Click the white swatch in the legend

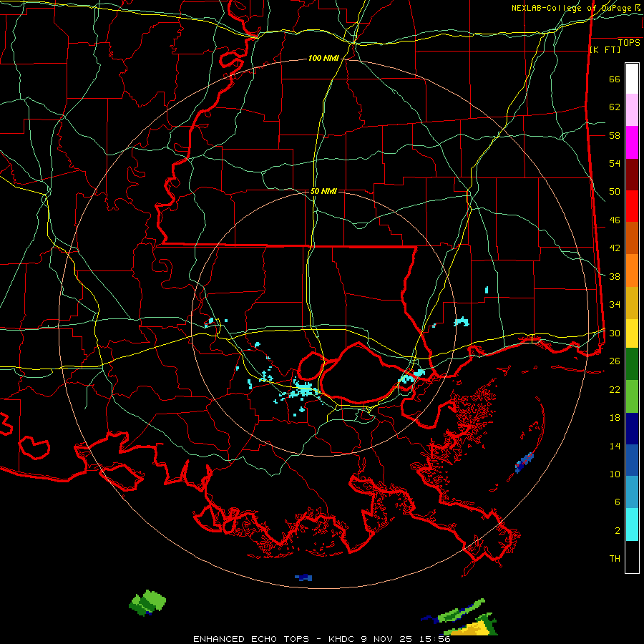pyautogui.click(x=632, y=79)
